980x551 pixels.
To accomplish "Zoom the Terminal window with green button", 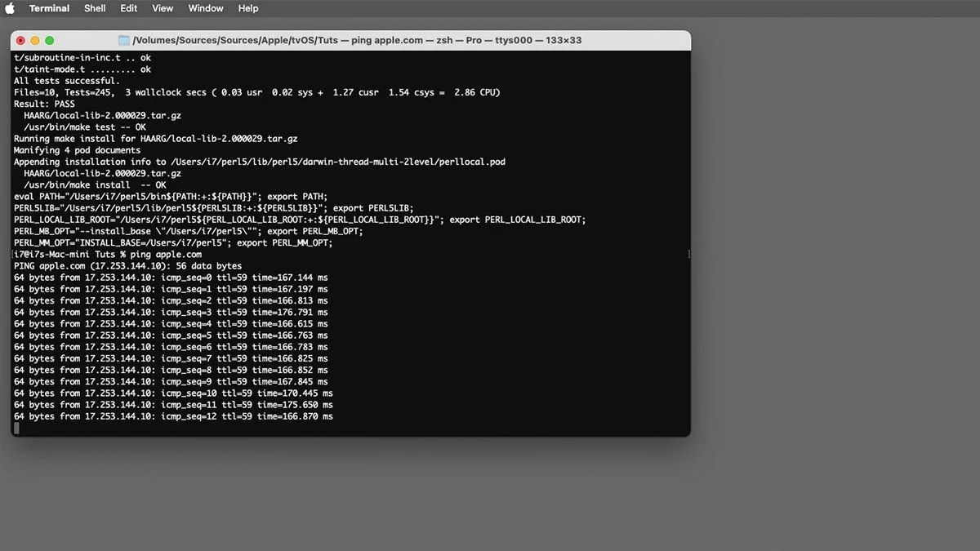I will coord(49,40).
